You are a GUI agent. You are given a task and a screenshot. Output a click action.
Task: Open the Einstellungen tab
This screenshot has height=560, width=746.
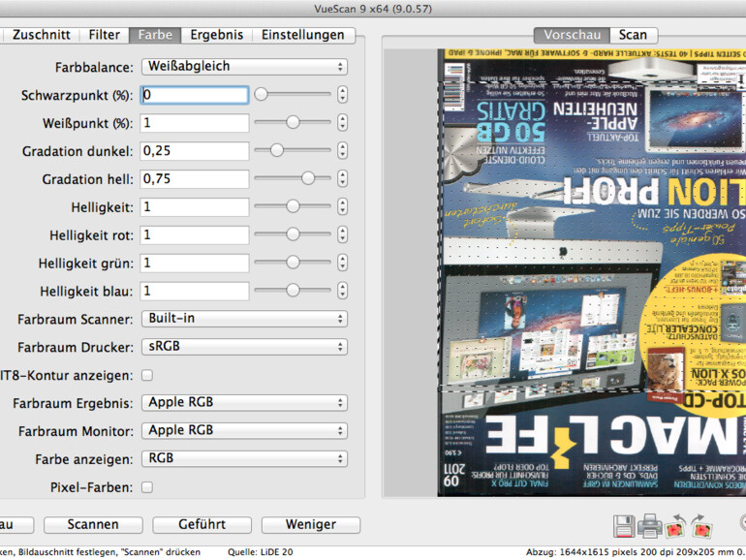pyautogui.click(x=303, y=35)
